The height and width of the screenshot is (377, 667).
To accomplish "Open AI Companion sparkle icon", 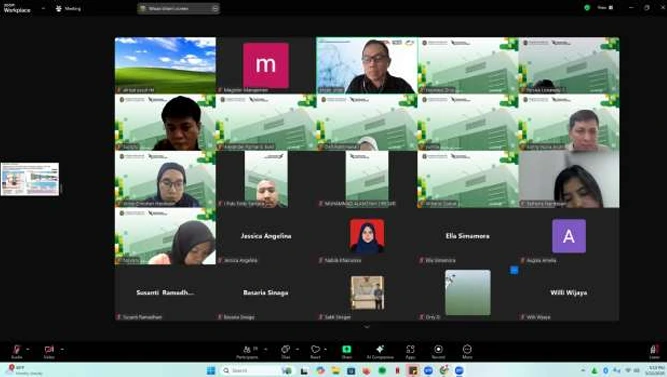I will [380, 351].
